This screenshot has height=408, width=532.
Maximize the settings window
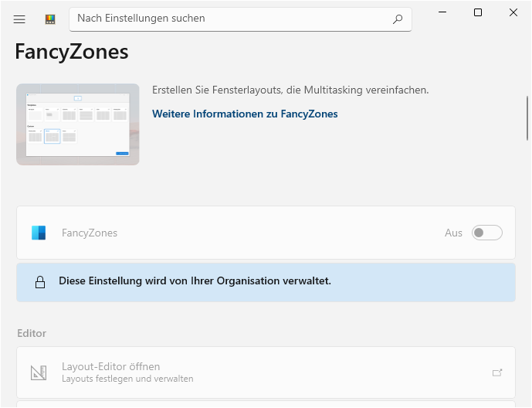478,12
